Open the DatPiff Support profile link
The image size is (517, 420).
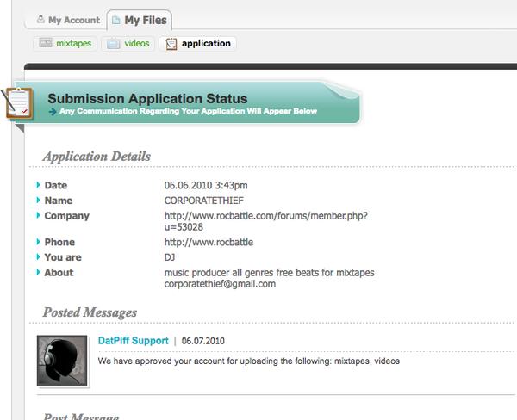pos(133,341)
